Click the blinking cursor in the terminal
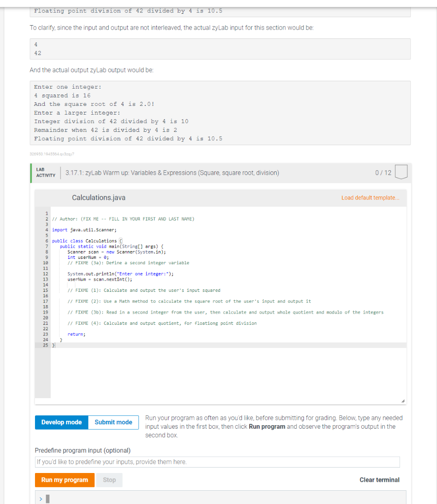437x504 pixels. point(47,498)
